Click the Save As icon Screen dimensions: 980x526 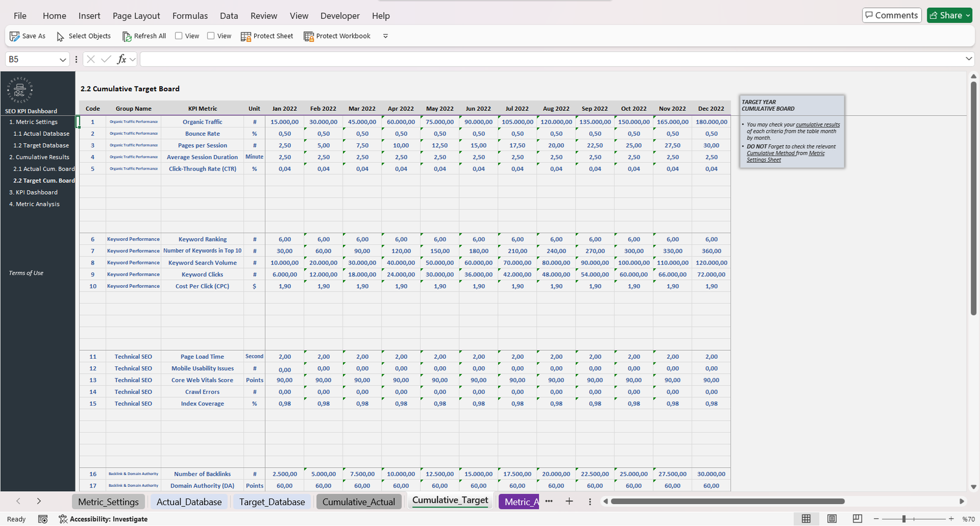click(15, 36)
